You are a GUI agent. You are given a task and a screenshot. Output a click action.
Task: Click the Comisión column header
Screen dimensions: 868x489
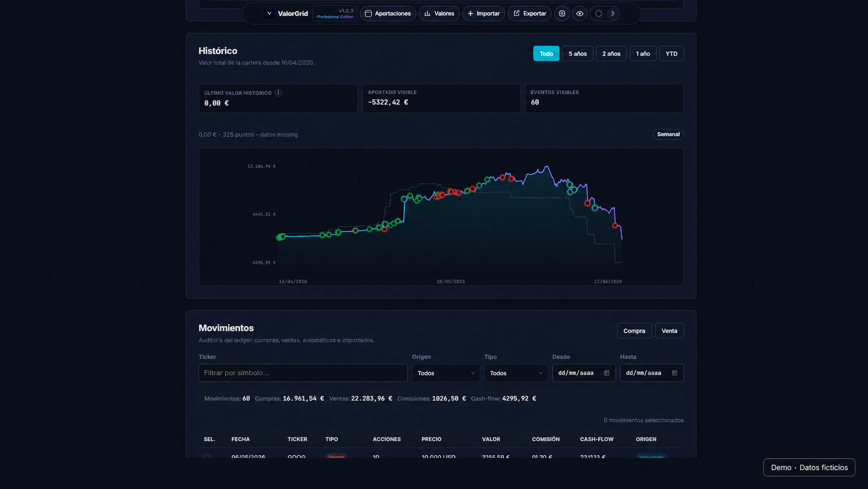tap(546, 439)
